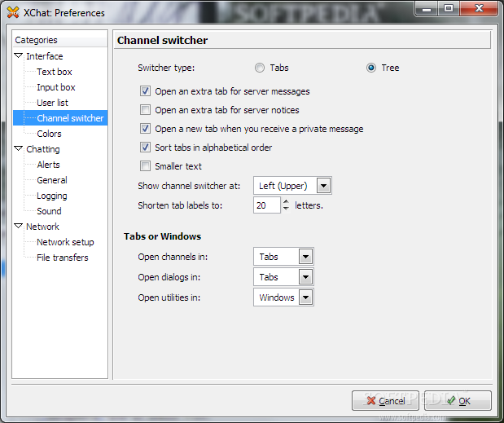Select Input box in categories
The image size is (504, 423).
(56, 87)
